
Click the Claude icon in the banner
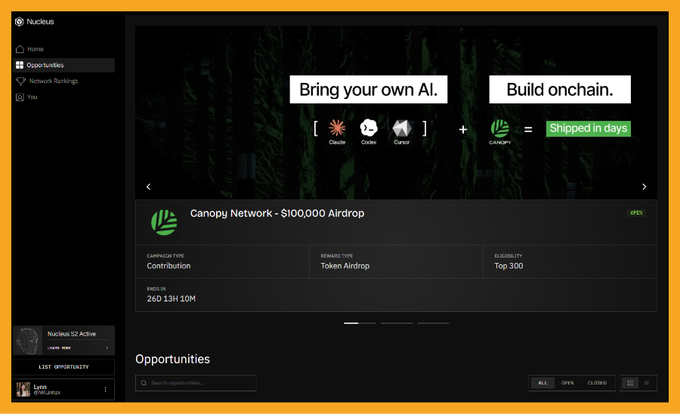[337, 128]
